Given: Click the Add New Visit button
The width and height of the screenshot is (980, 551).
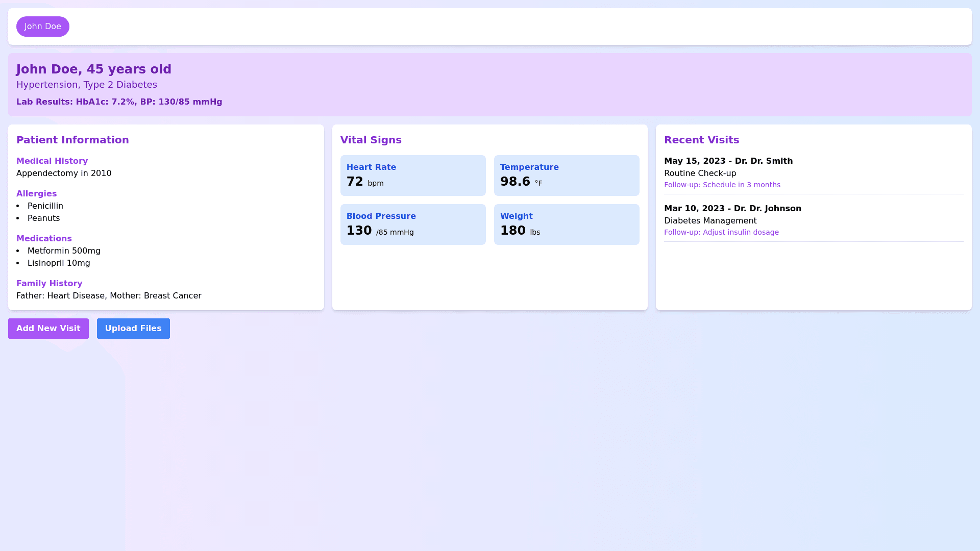Looking at the screenshot, I should click(x=48, y=329).
